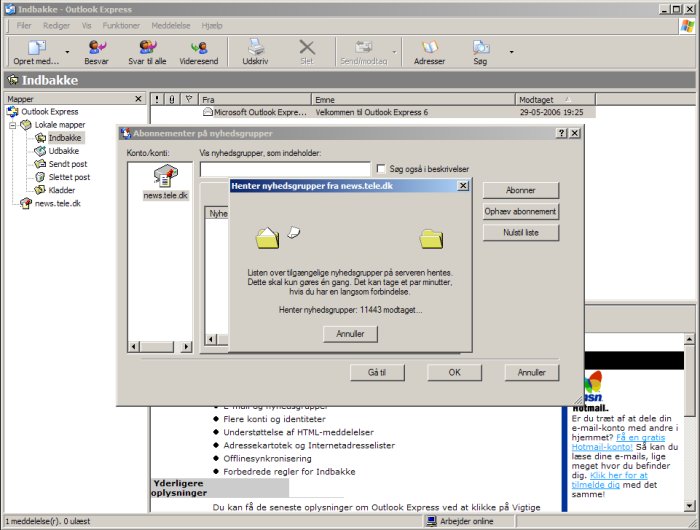
Task: Click the Abonner button
Action: (520, 190)
